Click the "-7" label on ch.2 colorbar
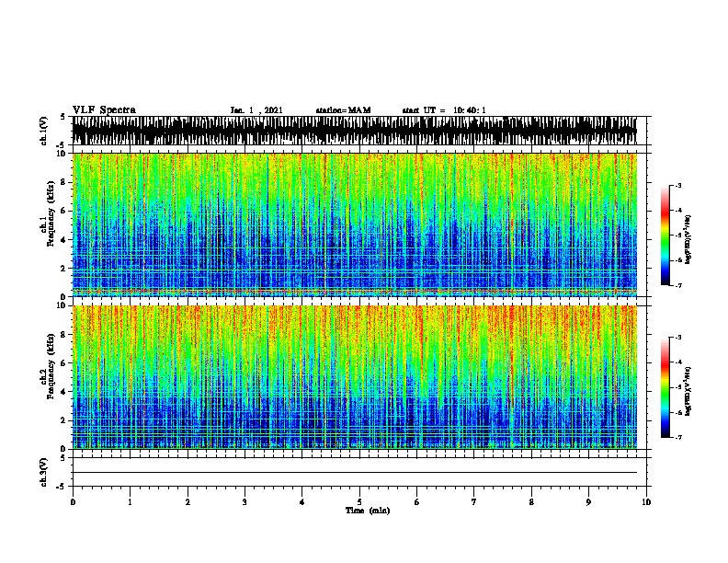This screenshot has width=728, height=563. [x=678, y=438]
